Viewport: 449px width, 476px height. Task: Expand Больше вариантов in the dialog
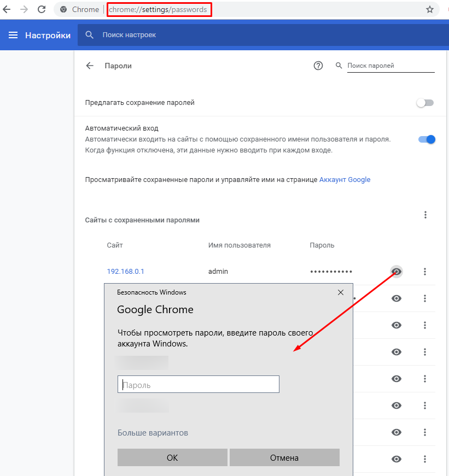(153, 433)
